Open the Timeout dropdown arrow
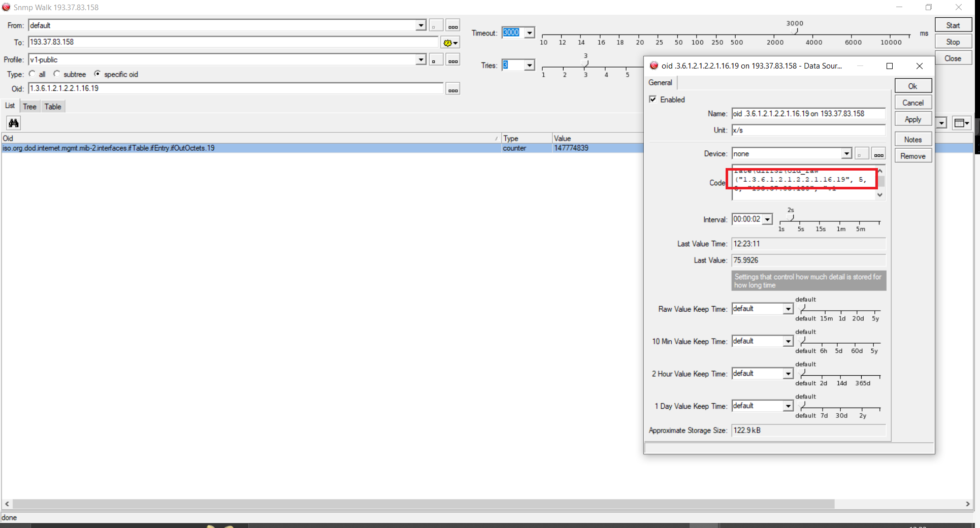This screenshot has height=528, width=980. [530, 33]
